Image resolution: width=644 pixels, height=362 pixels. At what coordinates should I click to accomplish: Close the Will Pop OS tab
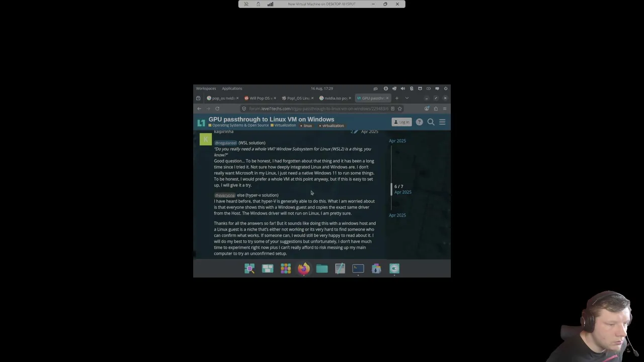coord(275,98)
